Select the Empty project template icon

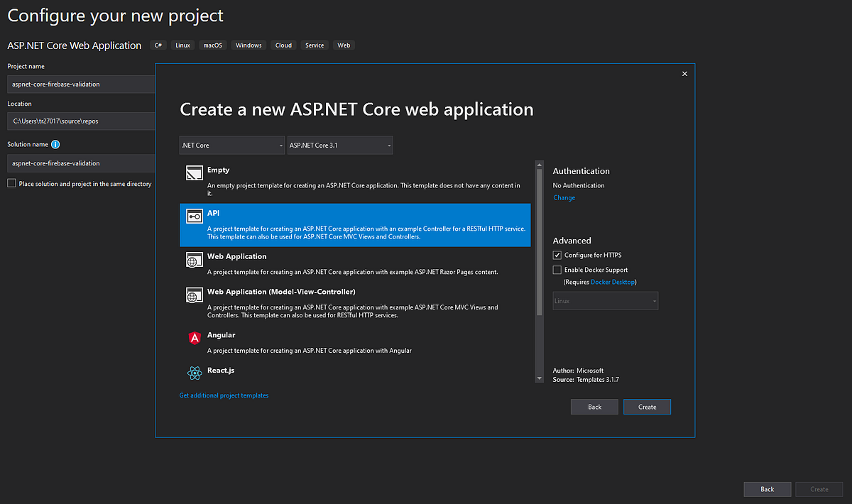195,172
